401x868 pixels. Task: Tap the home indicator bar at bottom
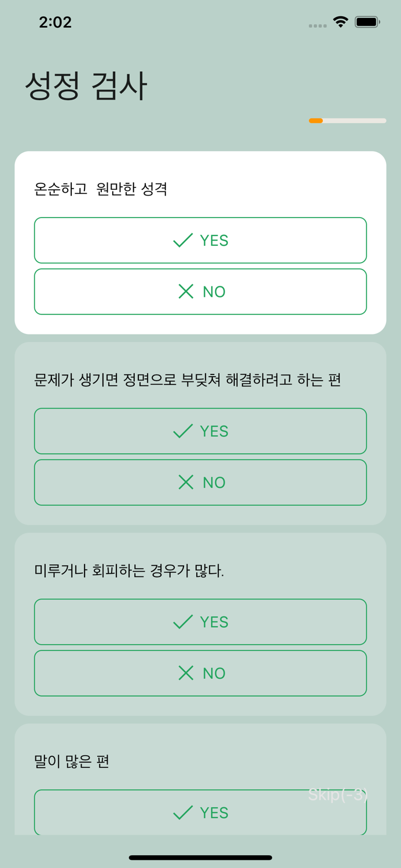[x=200, y=858]
